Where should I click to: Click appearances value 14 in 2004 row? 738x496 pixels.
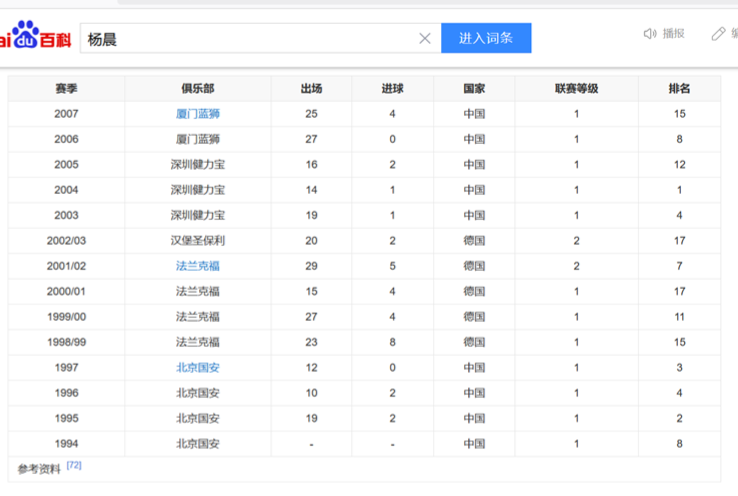(312, 190)
